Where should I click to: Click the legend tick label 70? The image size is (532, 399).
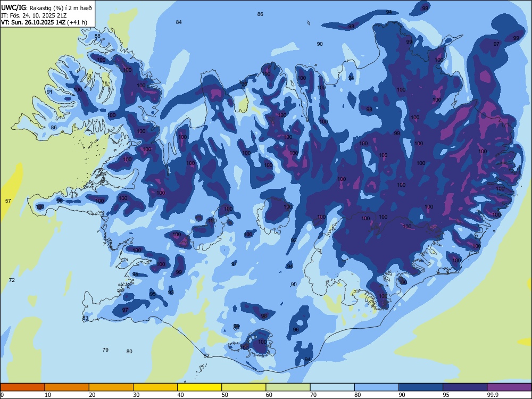(x=313, y=395)
